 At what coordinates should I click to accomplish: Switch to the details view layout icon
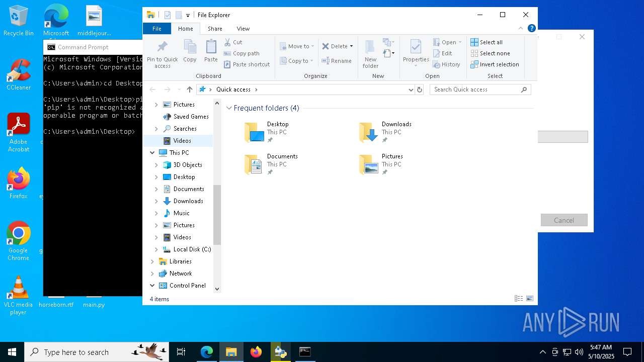(x=519, y=299)
